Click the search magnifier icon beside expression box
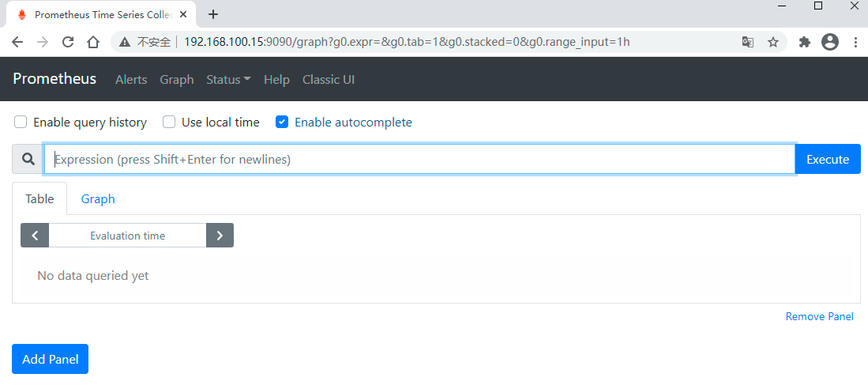 [28, 160]
